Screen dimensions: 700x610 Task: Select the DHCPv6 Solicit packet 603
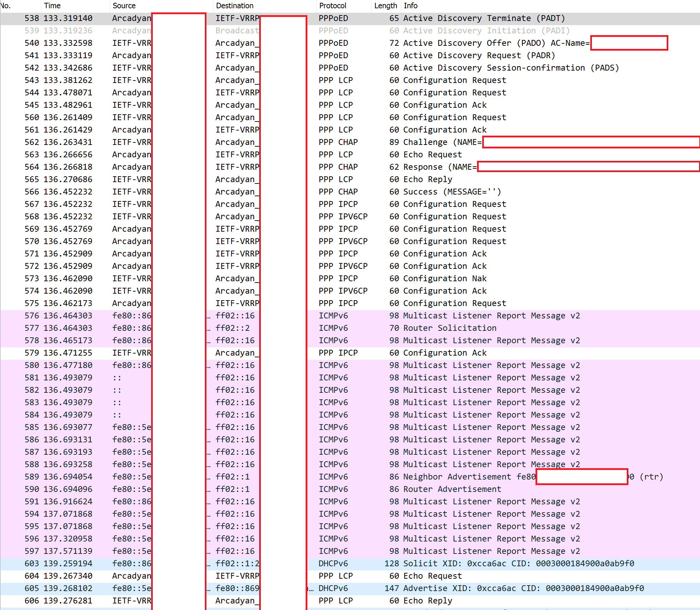click(x=344, y=564)
